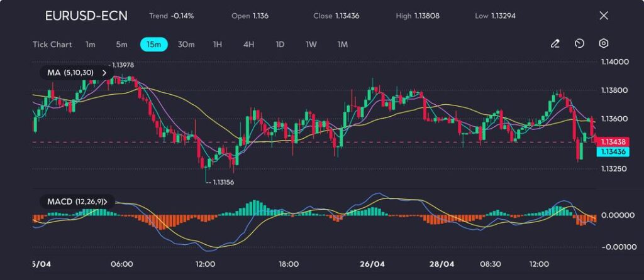The image size is (644, 280).
Task: Expand the MACD (12,26,9) indicator options
Action: pos(106,202)
